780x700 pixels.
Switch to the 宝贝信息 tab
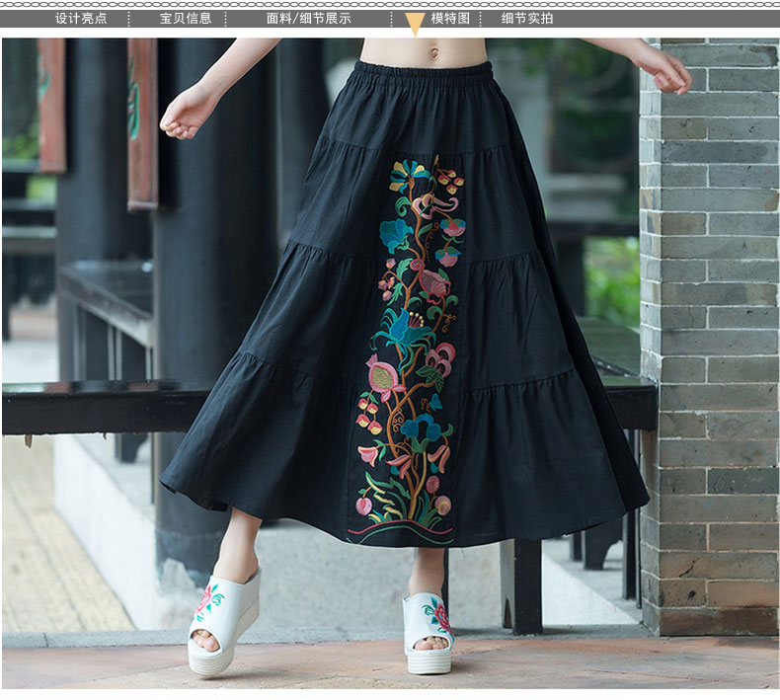click(x=186, y=18)
